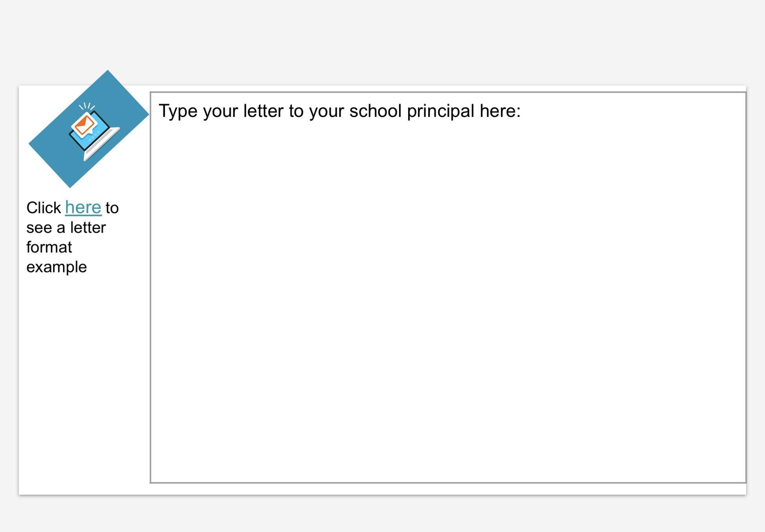Click the word "example" in the sidebar

[x=57, y=267]
